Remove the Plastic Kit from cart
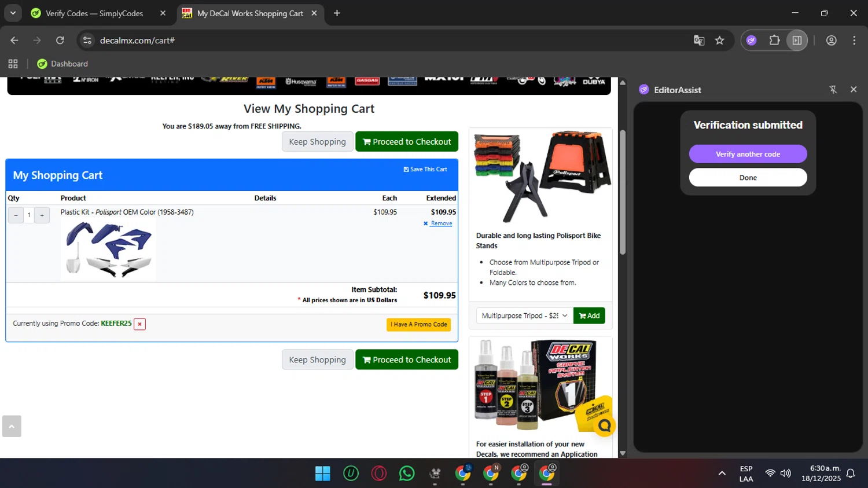 point(438,223)
